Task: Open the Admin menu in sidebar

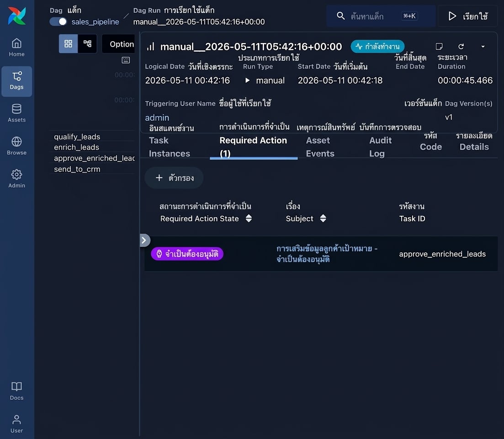Action: coord(17,178)
